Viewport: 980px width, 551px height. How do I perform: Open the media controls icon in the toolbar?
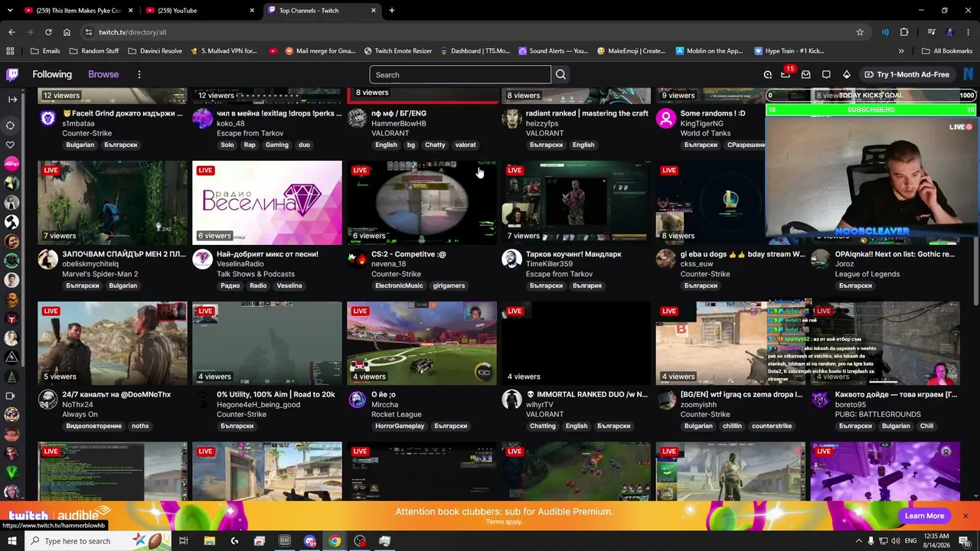(931, 32)
